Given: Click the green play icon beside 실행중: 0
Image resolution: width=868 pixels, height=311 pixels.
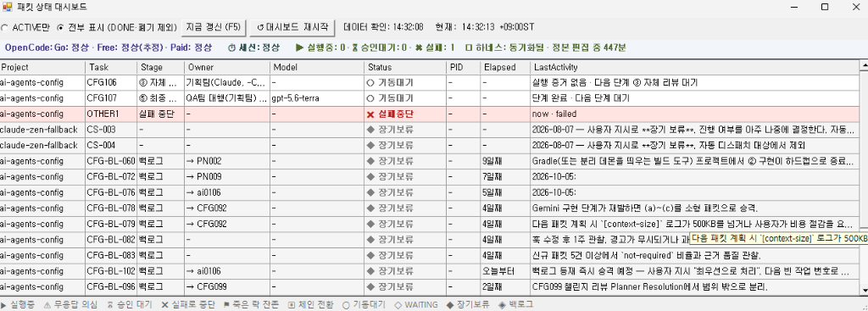Looking at the screenshot, I should 299,48.
